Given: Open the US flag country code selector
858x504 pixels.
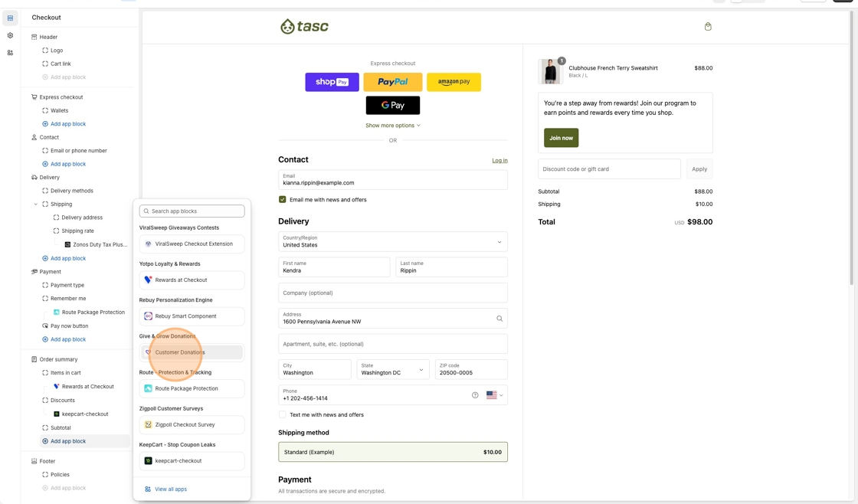Looking at the screenshot, I should tap(494, 395).
